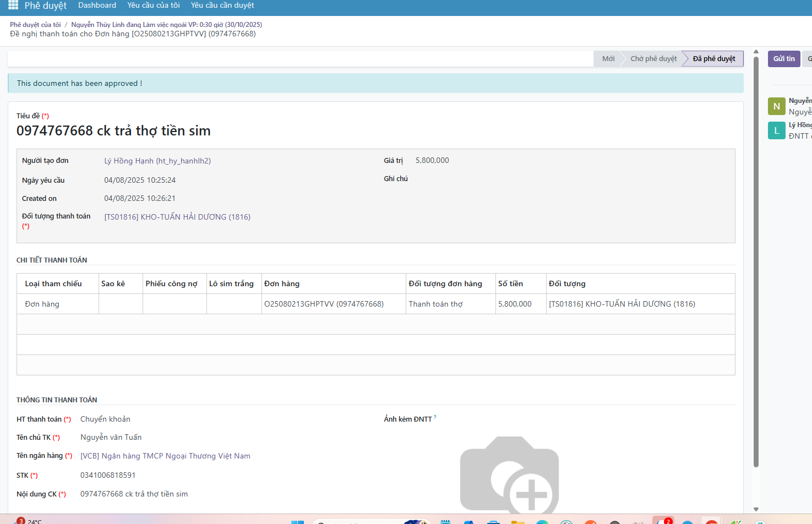Open the VCB bank name link
This screenshot has width=812, height=524.
tap(165, 456)
